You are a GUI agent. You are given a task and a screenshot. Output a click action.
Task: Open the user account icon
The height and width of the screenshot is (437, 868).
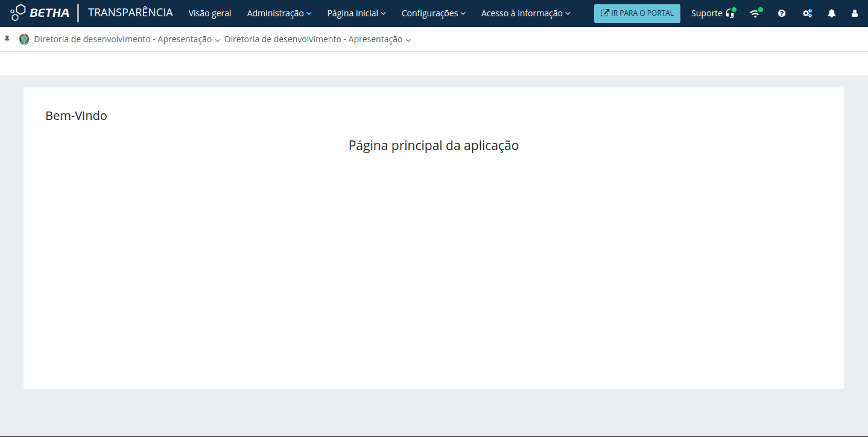[x=855, y=13]
